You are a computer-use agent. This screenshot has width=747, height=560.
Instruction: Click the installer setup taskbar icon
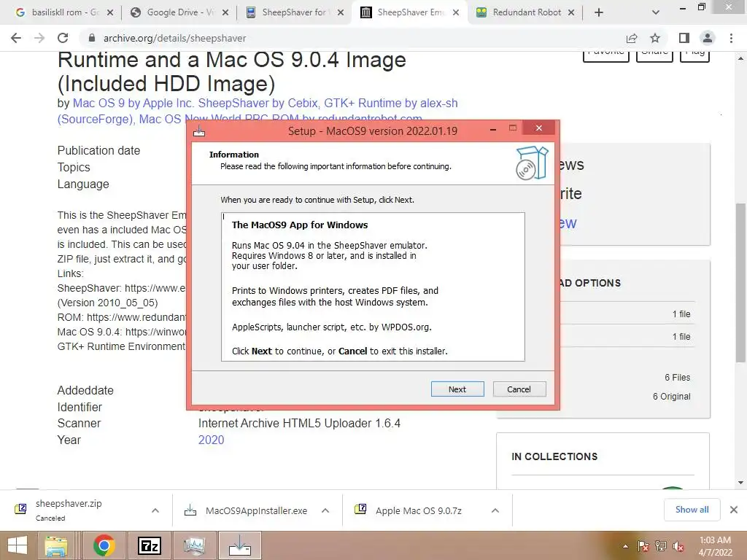pyautogui.click(x=239, y=545)
